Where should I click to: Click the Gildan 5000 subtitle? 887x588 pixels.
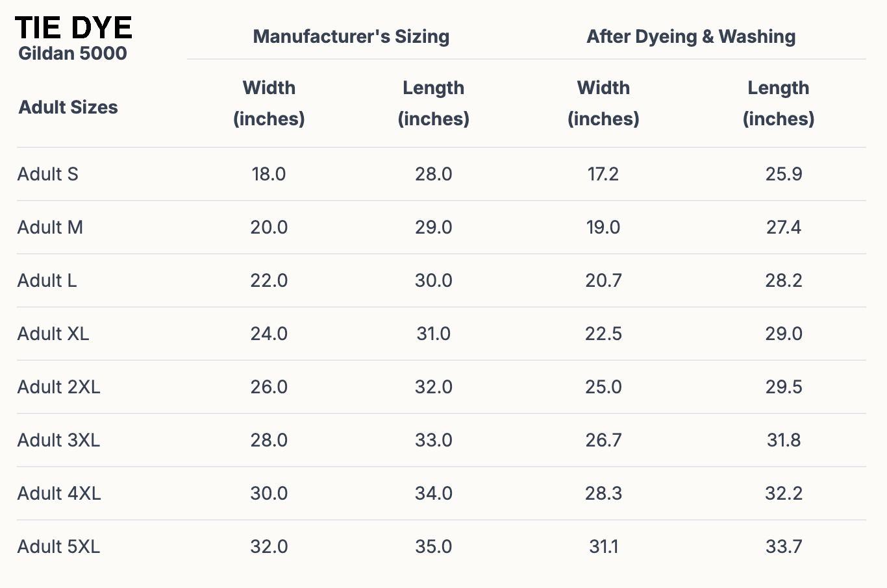click(73, 53)
